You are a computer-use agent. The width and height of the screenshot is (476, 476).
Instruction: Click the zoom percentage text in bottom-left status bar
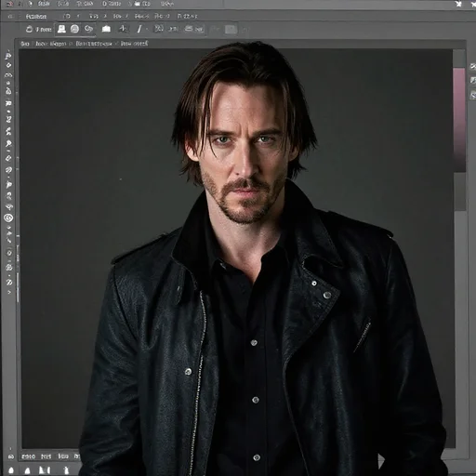[28, 456]
